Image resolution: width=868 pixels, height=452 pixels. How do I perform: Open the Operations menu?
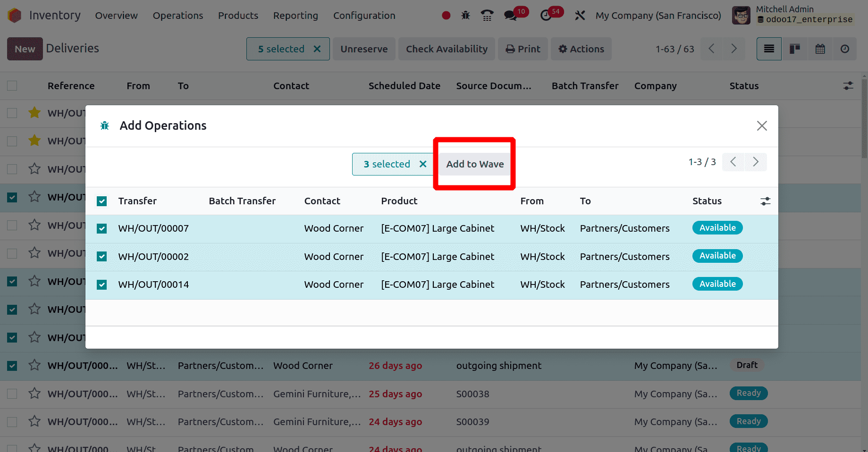(178, 16)
